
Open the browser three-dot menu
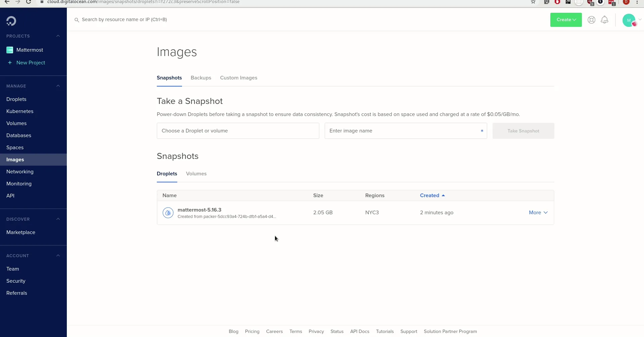637,2
